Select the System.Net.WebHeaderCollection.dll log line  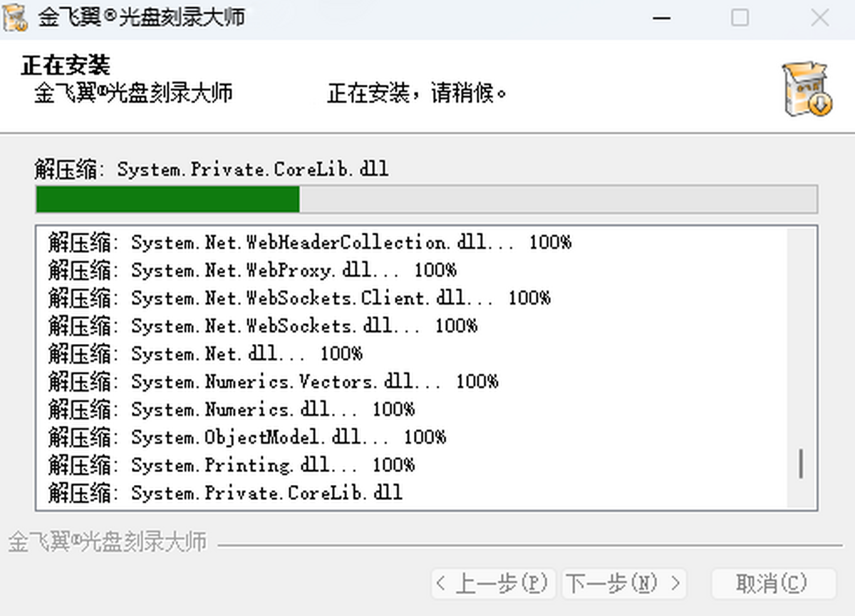(310, 243)
